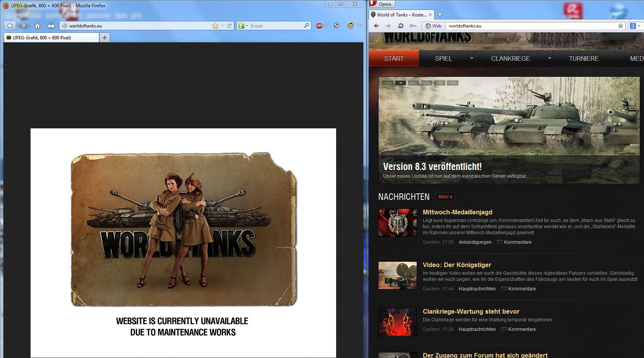Open the TURNIERE navigation item

click(x=584, y=58)
